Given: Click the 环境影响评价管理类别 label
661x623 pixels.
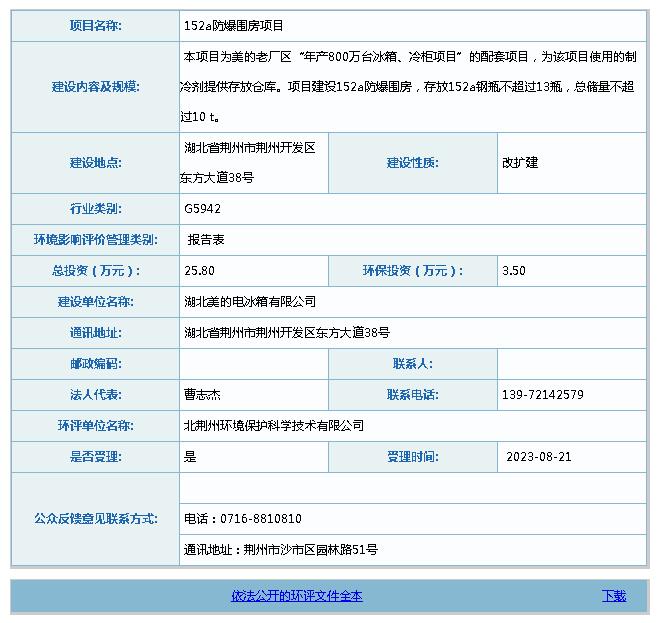Looking at the screenshot, I should pos(96,240).
